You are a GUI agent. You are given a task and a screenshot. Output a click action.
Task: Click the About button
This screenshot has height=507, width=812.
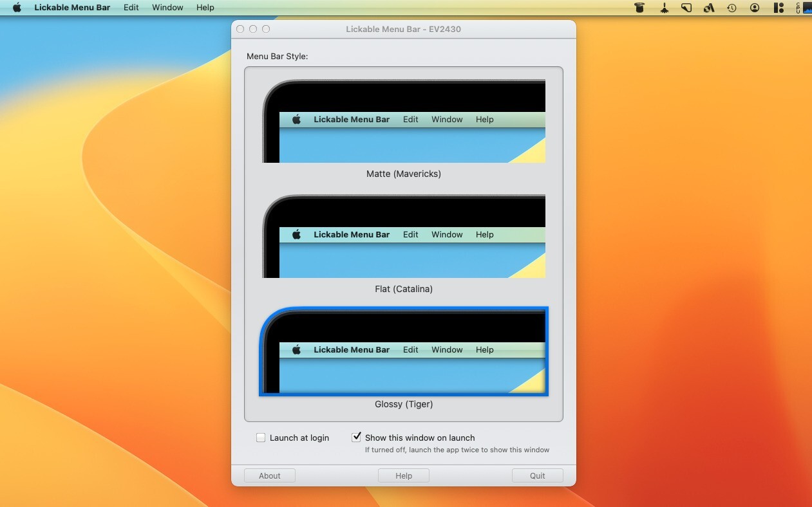[x=269, y=475]
